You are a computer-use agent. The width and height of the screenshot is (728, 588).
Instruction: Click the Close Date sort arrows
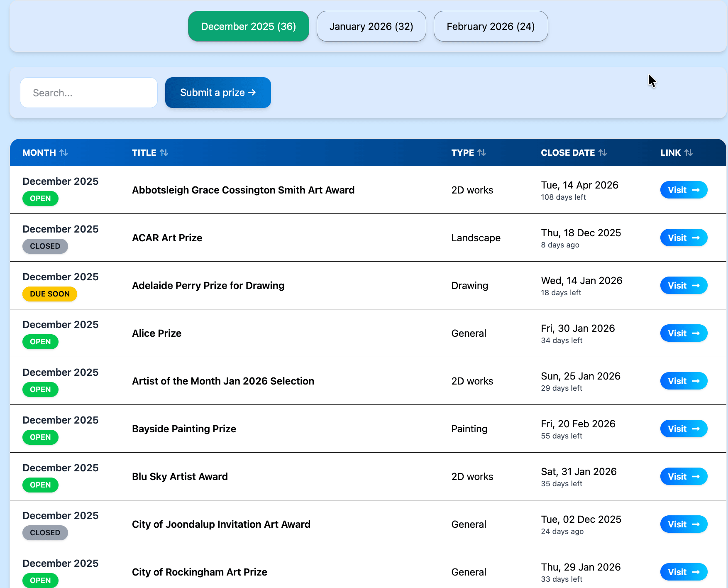click(603, 153)
